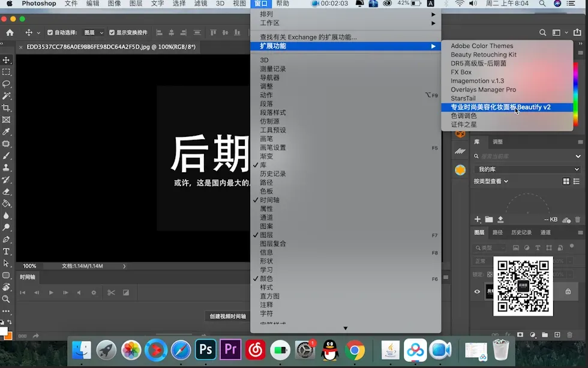Switch to the 通道 panel tab
This screenshot has width=588, height=368.
[x=545, y=232]
